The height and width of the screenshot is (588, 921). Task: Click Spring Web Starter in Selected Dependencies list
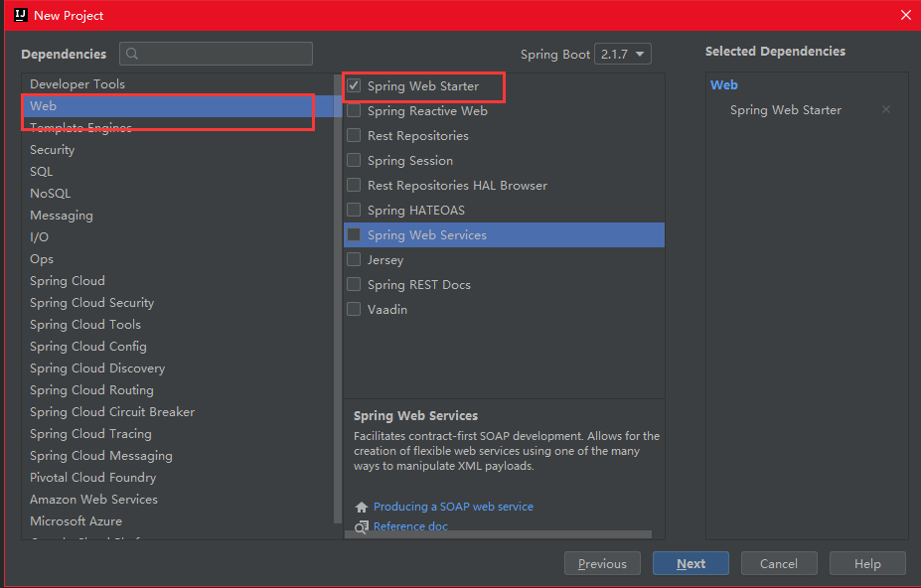(785, 110)
